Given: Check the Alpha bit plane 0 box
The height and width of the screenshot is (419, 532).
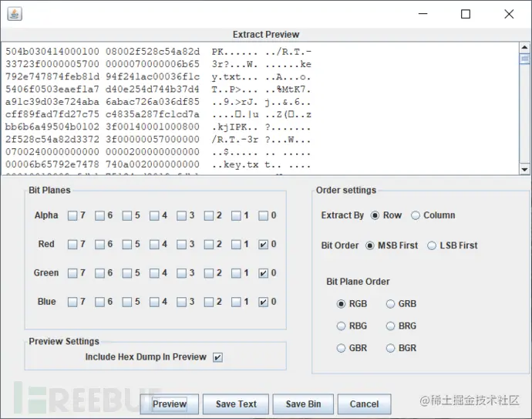Looking at the screenshot, I should click(263, 215).
